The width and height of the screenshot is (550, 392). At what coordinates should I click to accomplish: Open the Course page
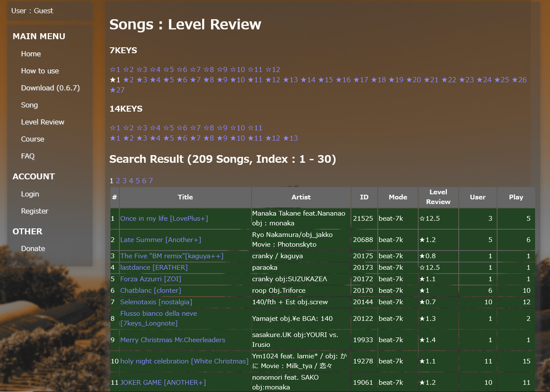point(33,139)
